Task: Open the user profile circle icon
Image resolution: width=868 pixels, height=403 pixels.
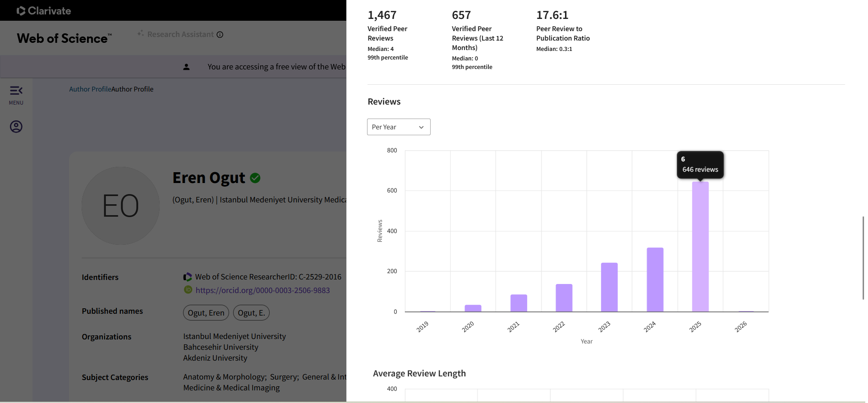Action: pos(16,127)
